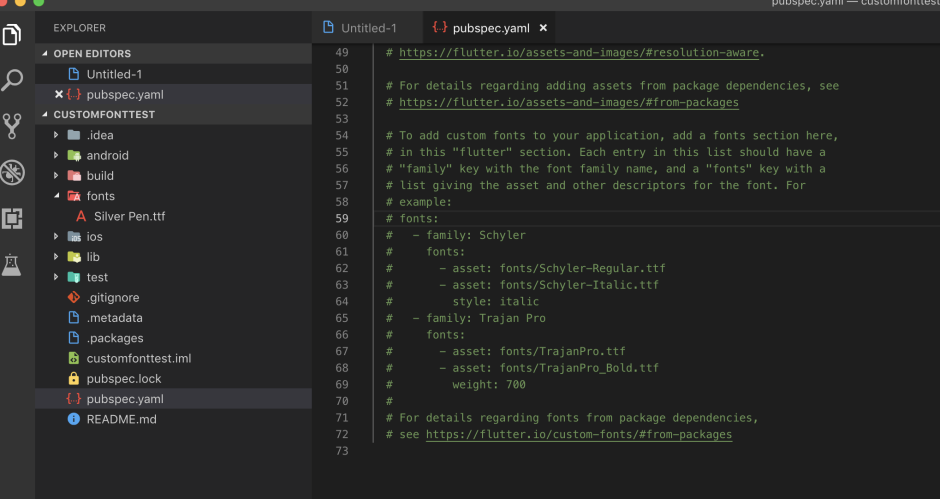
Task: Click the fonts/TrajanPro_Bold.ttf asset line
Action: 522,368
